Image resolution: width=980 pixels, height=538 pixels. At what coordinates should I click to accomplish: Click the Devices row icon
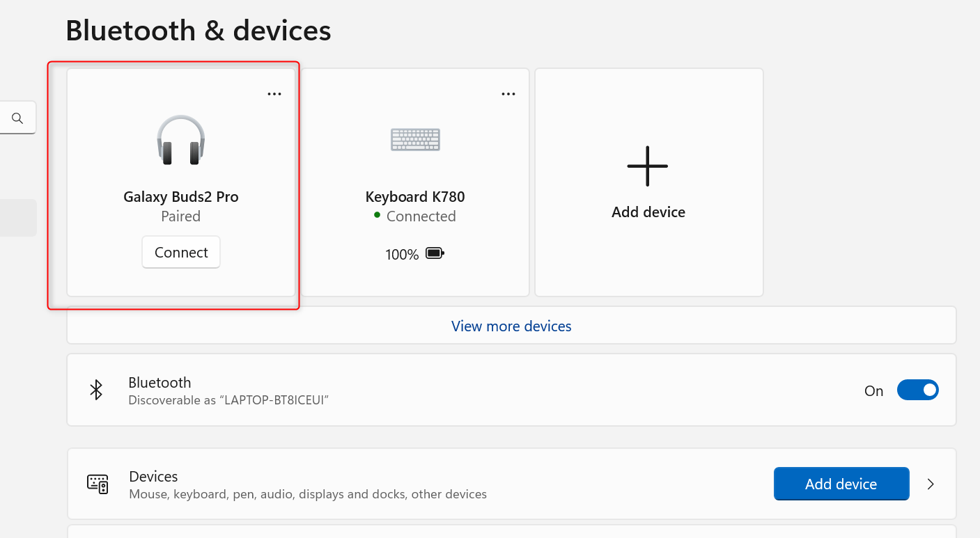pyautogui.click(x=98, y=484)
